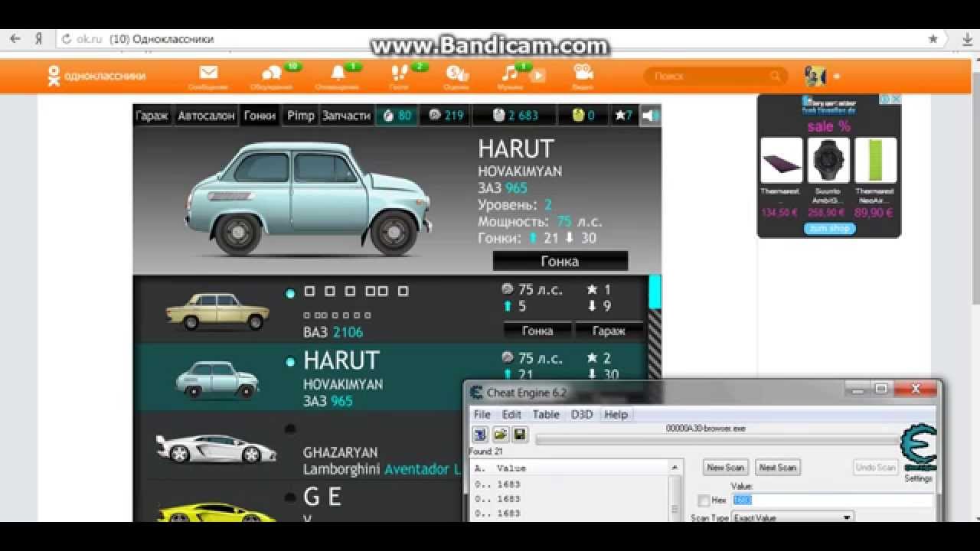Image resolution: width=980 pixels, height=551 pixels.
Task: Select the yellow car thumbnail
Action: (x=215, y=511)
